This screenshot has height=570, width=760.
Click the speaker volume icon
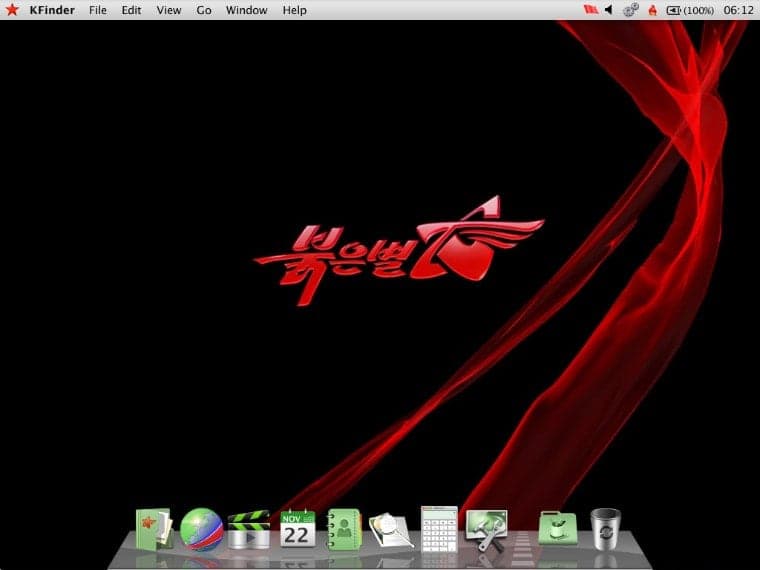(x=609, y=10)
